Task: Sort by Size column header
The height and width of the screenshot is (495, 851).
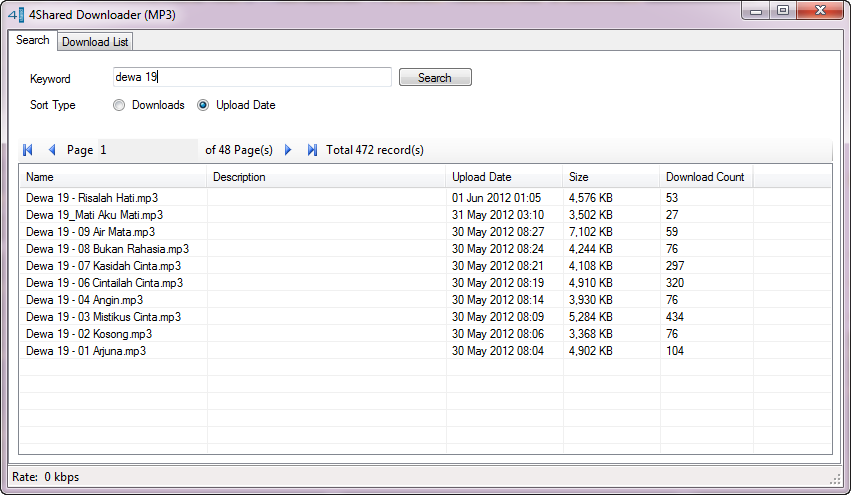Action: (x=611, y=177)
